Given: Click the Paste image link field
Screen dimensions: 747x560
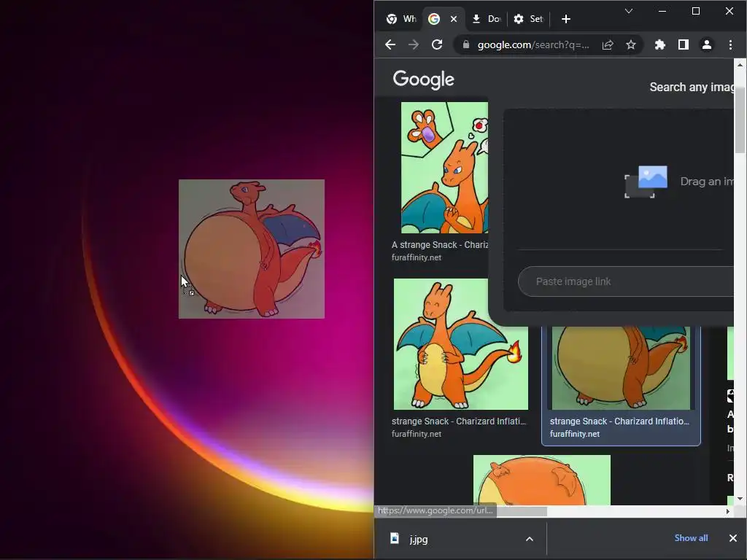Looking at the screenshot, I should pos(625,281).
